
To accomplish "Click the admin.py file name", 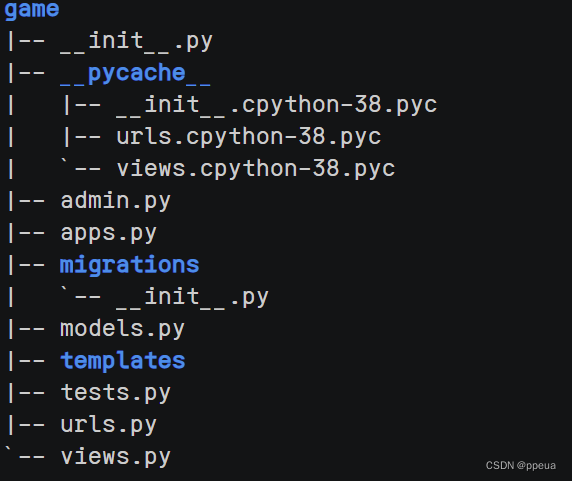I will pyautogui.click(x=116, y=202).
